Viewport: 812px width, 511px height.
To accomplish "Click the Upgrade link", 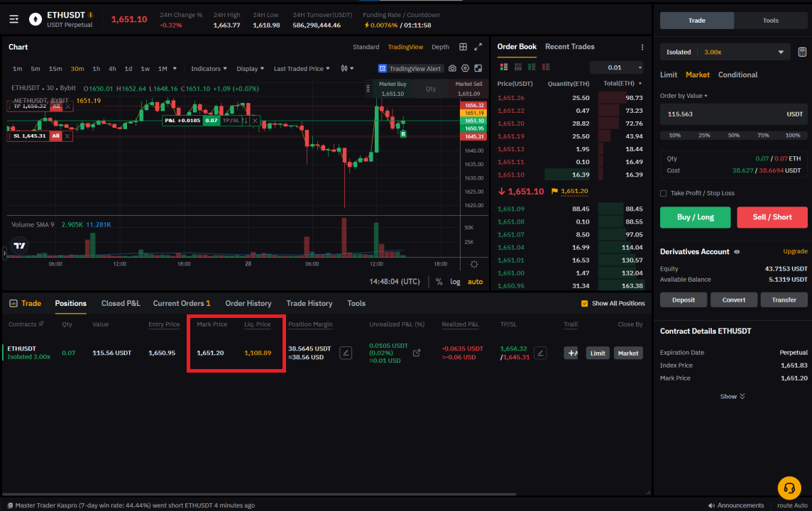I will point(795,251).
